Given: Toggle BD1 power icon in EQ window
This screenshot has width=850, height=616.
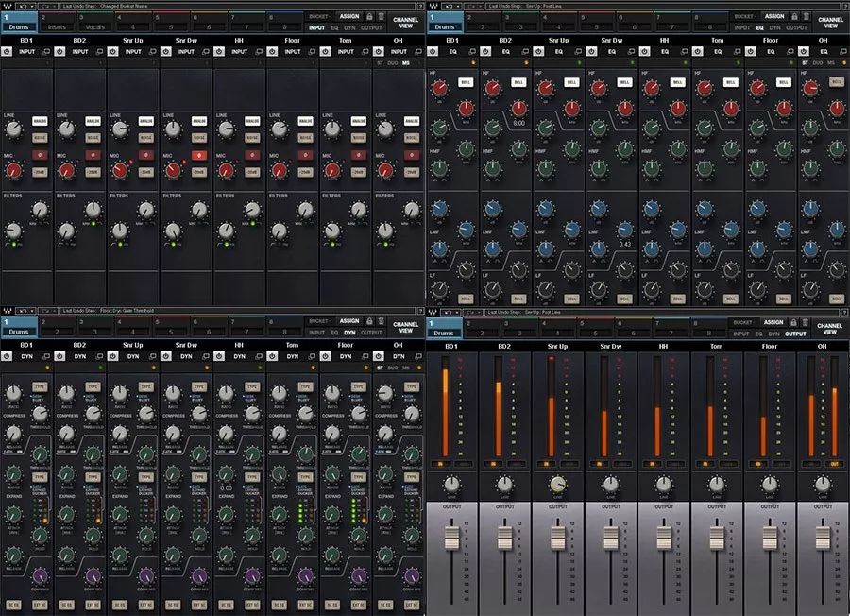Looking at the screenshot, I should pyautogui.click(x=433, y=52).
